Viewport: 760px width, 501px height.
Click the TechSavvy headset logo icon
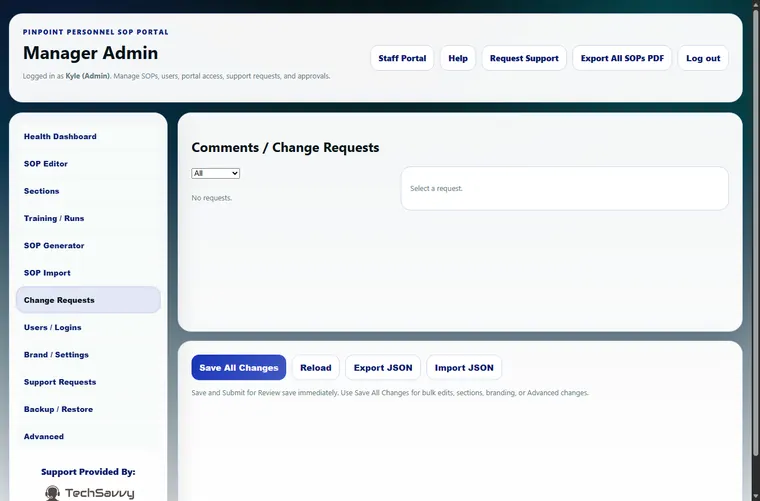point(52,493)
